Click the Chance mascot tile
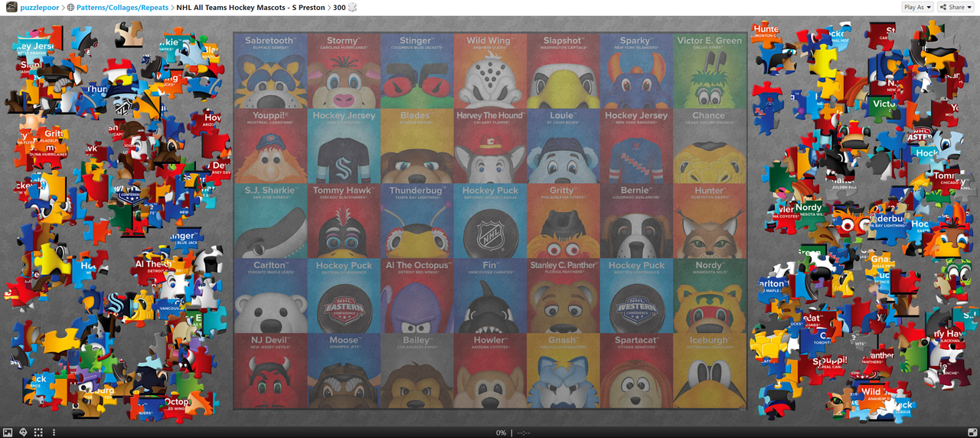Image resolution: width=980 pixels, height=438 pixels. pos(710,145)
